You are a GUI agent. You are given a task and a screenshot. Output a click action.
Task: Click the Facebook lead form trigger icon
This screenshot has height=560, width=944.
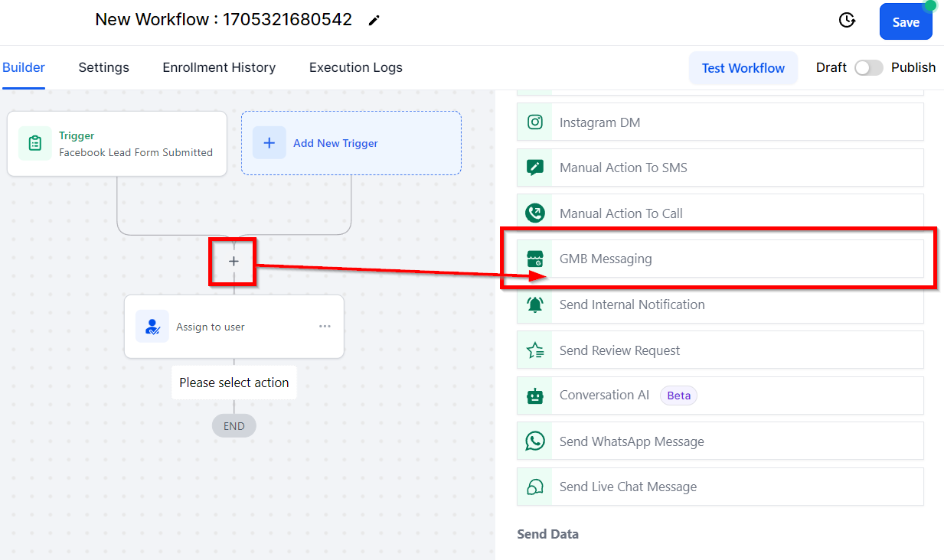point(35,144)
